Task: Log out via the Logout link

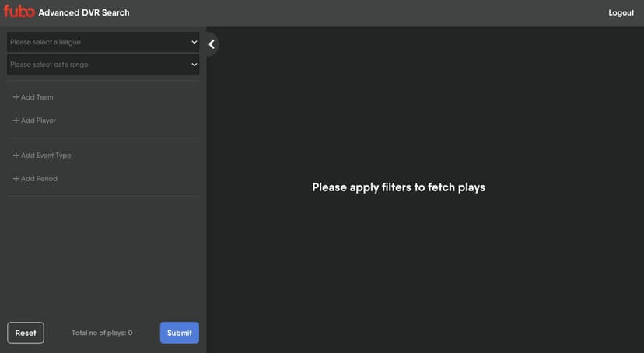Action: coord(621,12)
